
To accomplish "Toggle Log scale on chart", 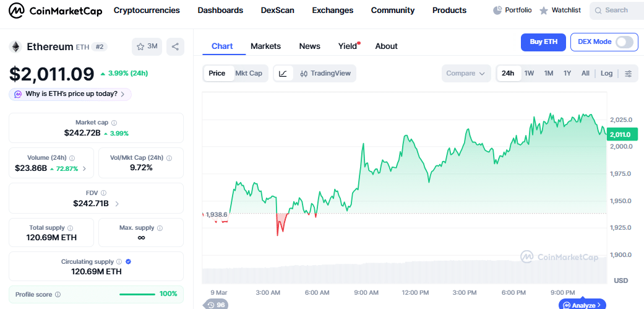I will 606,74.
